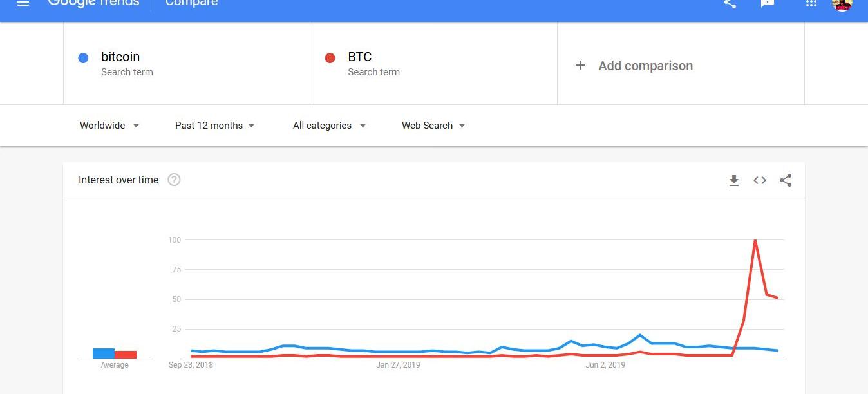This screenshot has height=394, width=868.
Task: Open the Web Search type dropdown
Action: coord(433,126)
